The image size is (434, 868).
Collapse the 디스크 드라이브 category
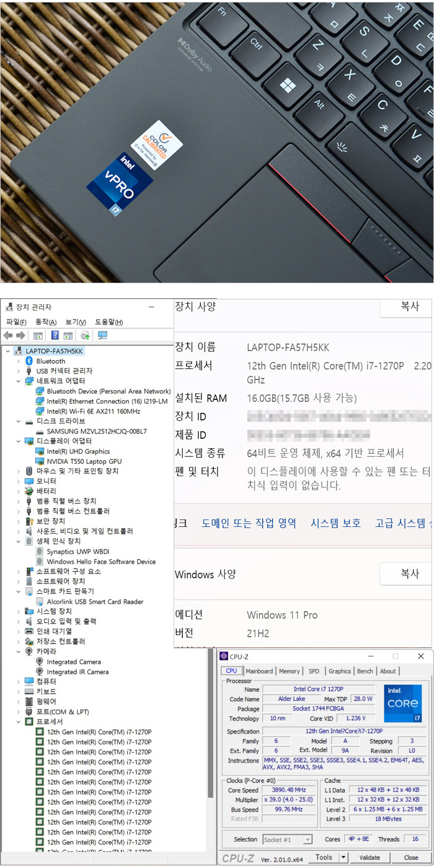pos(19,421)
